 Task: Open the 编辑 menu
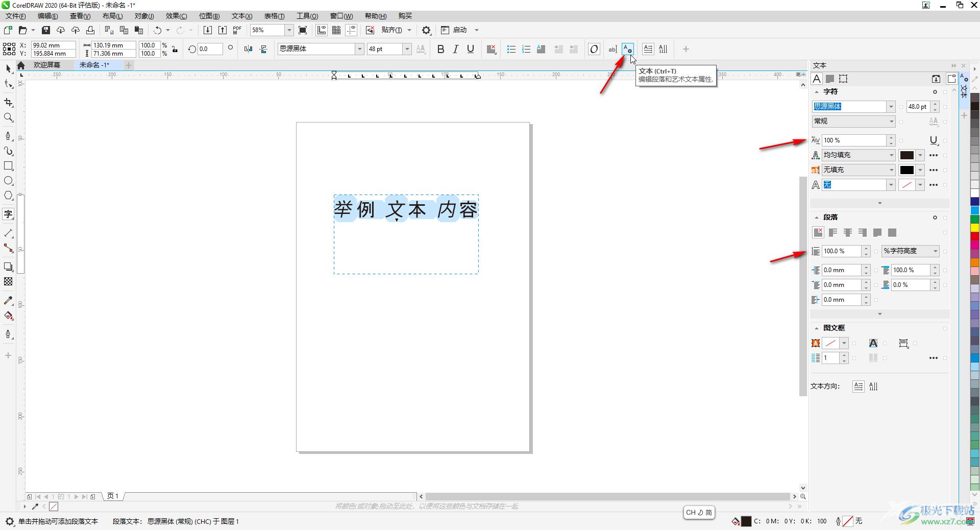(47, 16)
